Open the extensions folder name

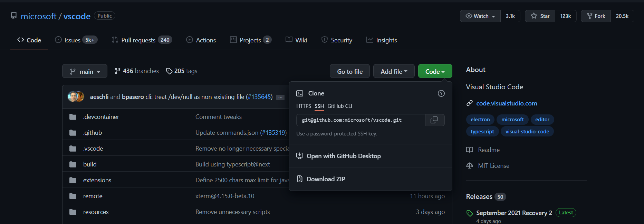click(x=97, y=180)
